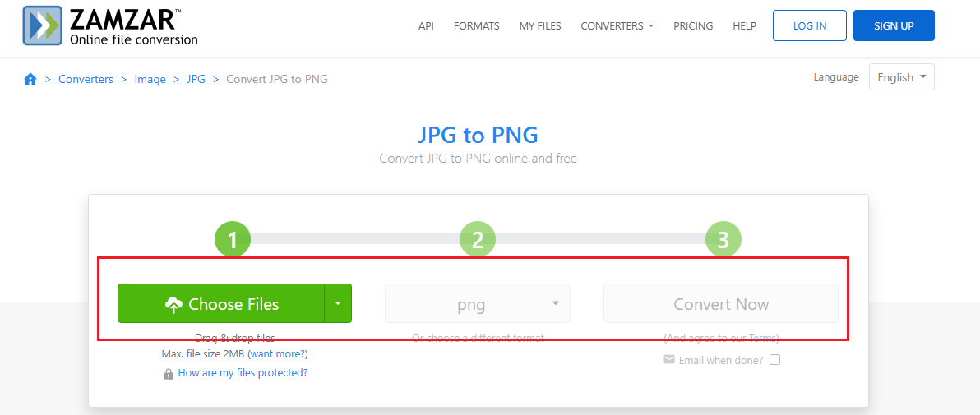980x415 pixels.
Task: Open the API menu item
Action: (x=426, y=25)
